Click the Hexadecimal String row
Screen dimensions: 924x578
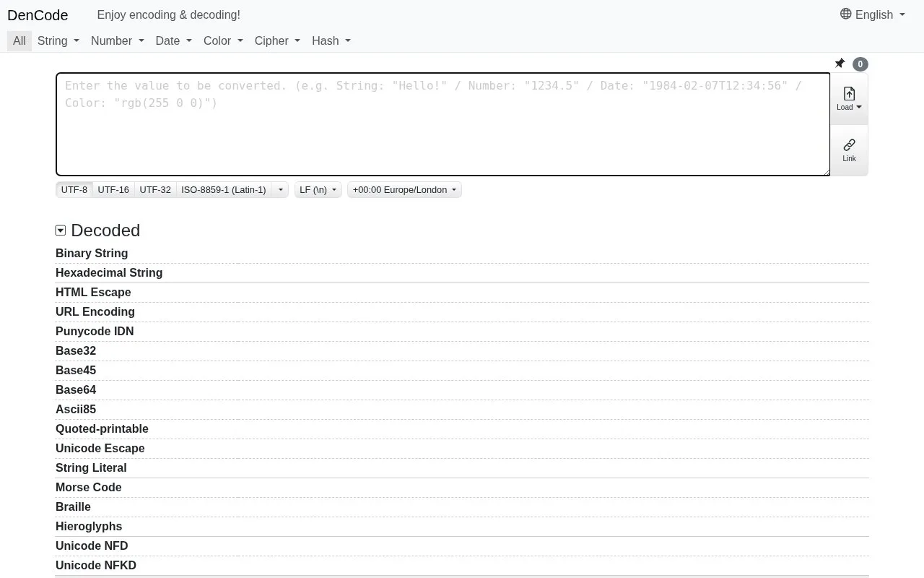(462, 273)
